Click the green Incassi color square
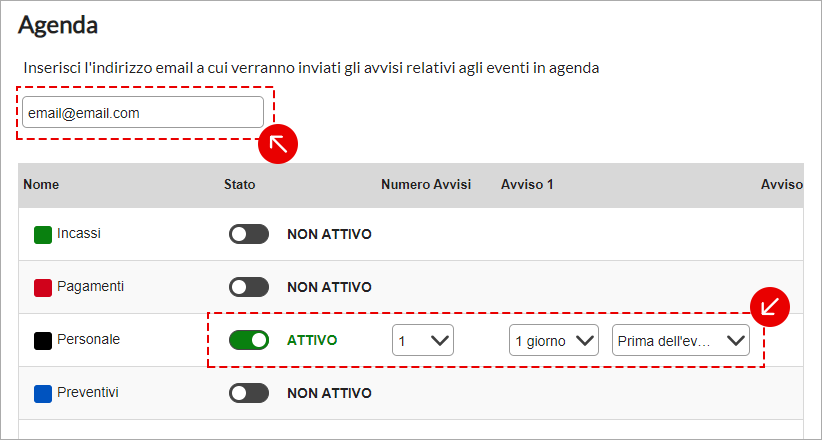Screen dimensions: 822x440 43,235
